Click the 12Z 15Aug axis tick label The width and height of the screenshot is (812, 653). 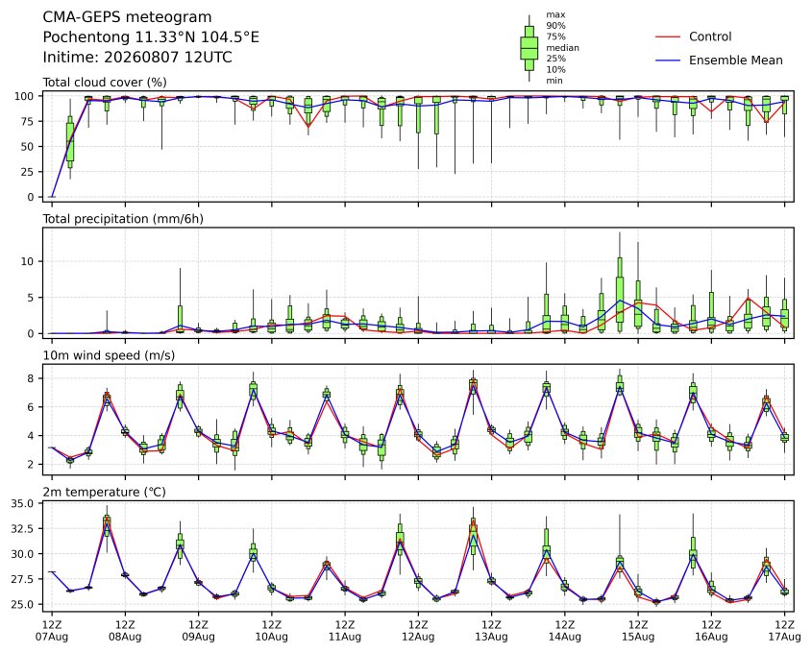638,631
